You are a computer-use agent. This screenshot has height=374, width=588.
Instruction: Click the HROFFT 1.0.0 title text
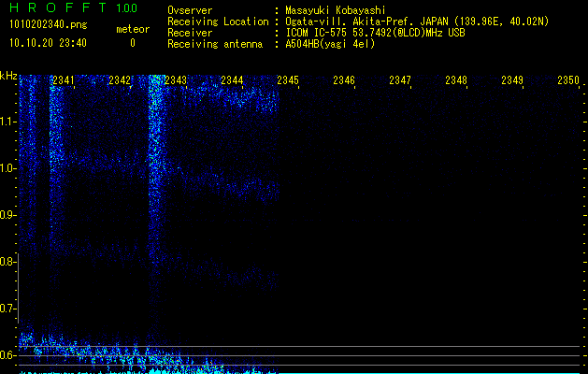[74, 7]
